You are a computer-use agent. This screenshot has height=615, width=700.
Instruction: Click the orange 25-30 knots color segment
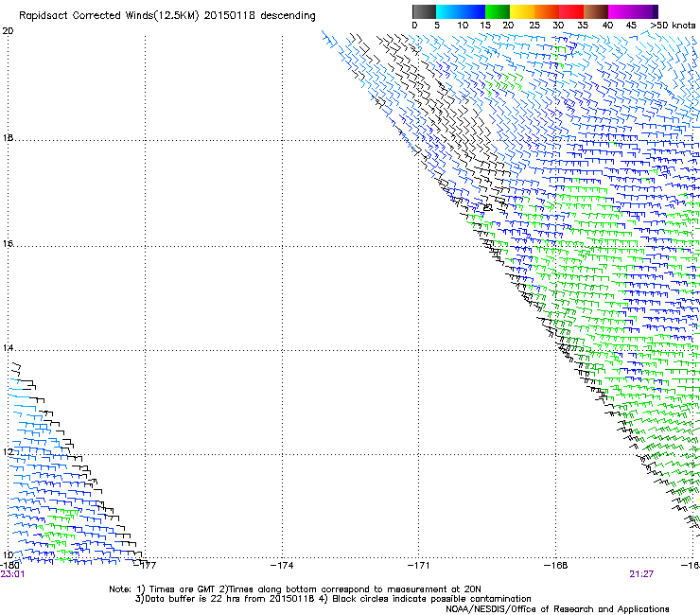[x=547, y=11]
